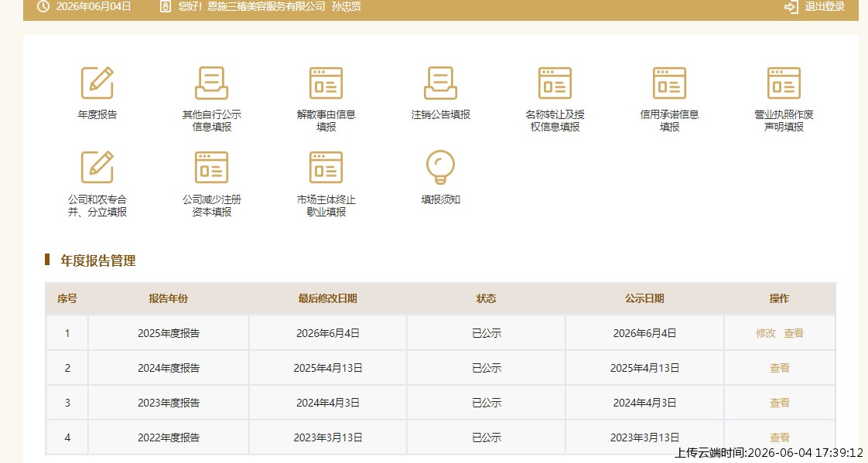Click the header date 2026年06月04日

pos(94,7)
